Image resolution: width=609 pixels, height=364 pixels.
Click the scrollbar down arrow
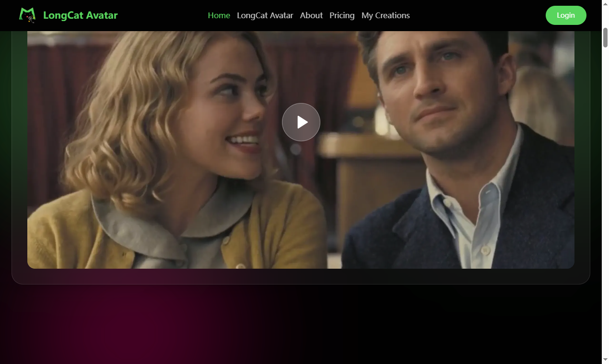(x=605, y=359)
